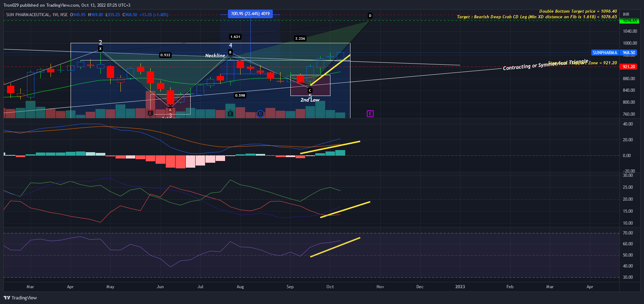Click the 800.00 price axis tick
The image size is (644, 304).
tap(629, 102)
